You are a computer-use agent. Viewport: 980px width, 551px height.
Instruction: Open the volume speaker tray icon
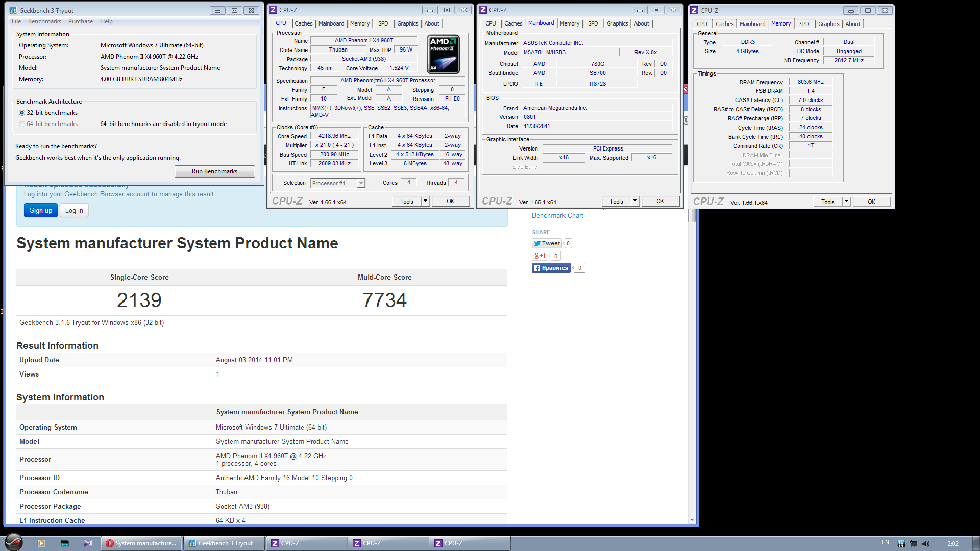tap(926, 544)
